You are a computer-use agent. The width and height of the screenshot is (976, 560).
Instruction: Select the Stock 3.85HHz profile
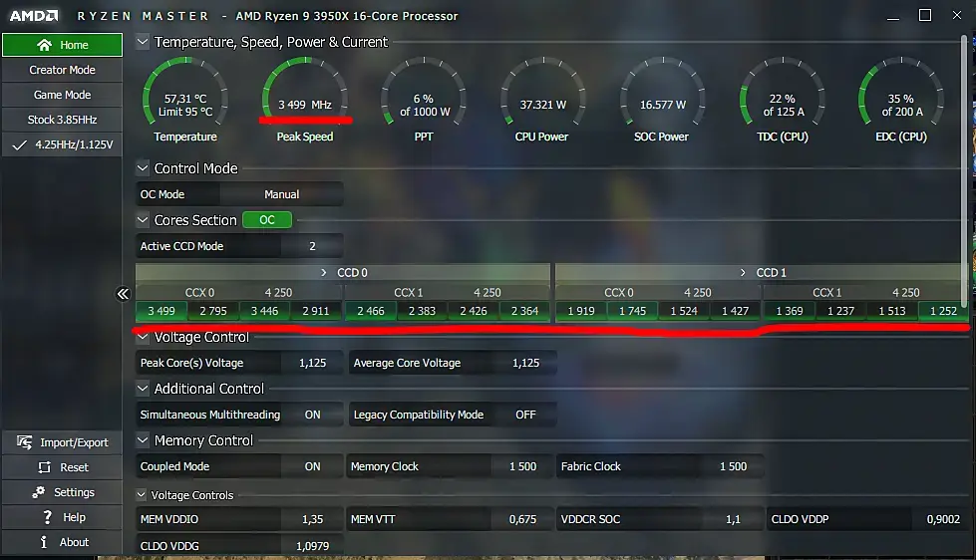coord(62,120)
